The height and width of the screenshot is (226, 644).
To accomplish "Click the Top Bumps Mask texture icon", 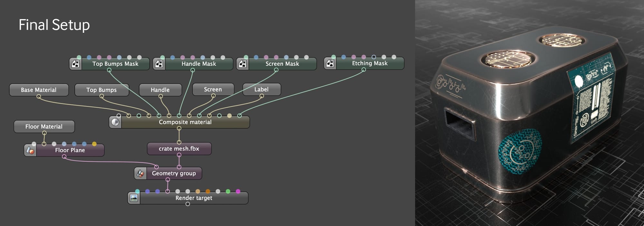I will click(x=75, y=64).
